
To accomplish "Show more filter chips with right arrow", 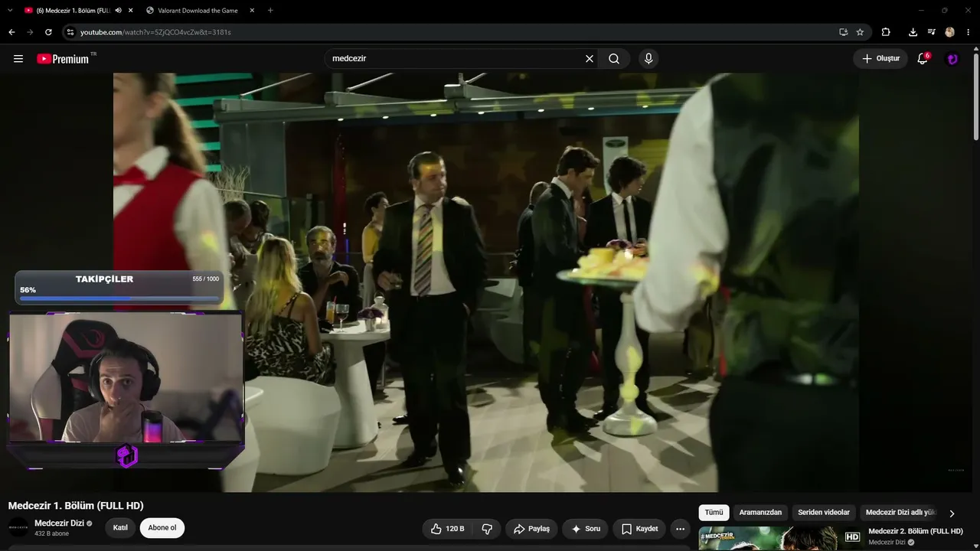I will pos(952,514).
